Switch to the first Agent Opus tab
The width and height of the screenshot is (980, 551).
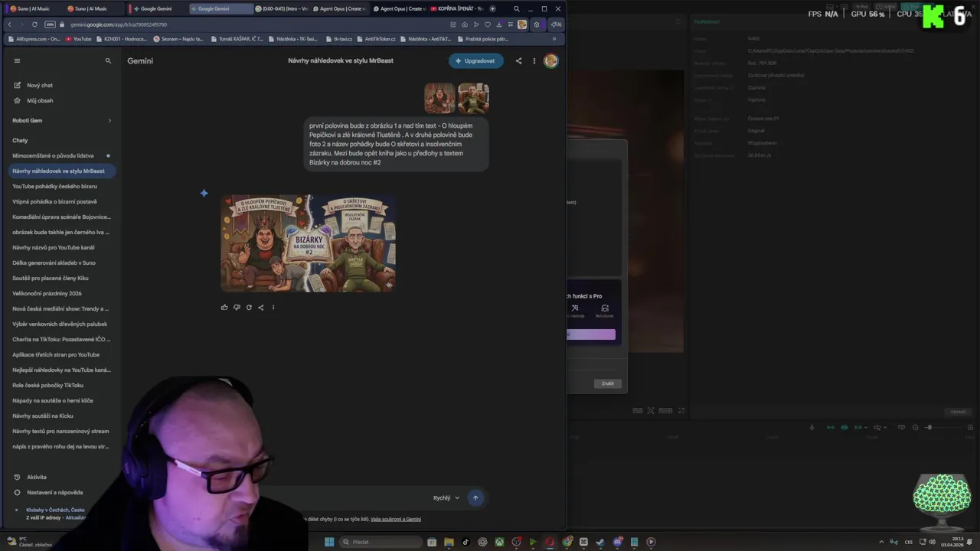339,8
